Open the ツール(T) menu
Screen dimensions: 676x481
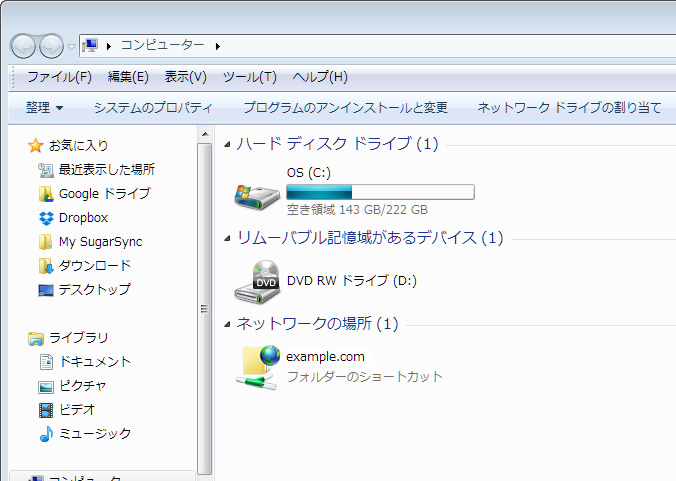point(250,77)
